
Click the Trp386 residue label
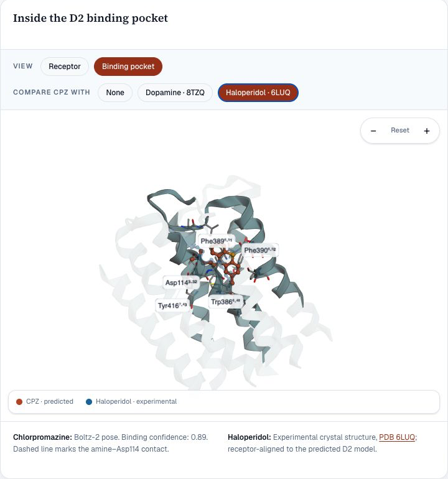[225, 302]
